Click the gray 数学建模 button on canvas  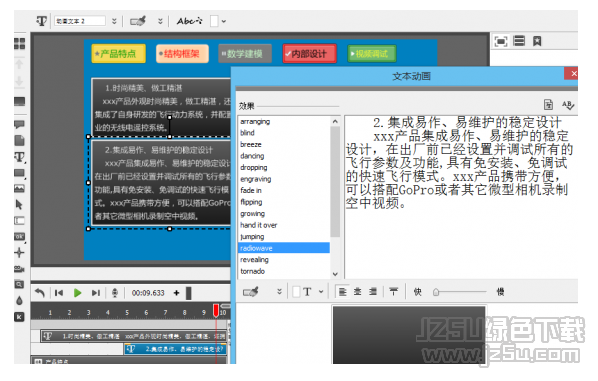(x=245, y=54)
